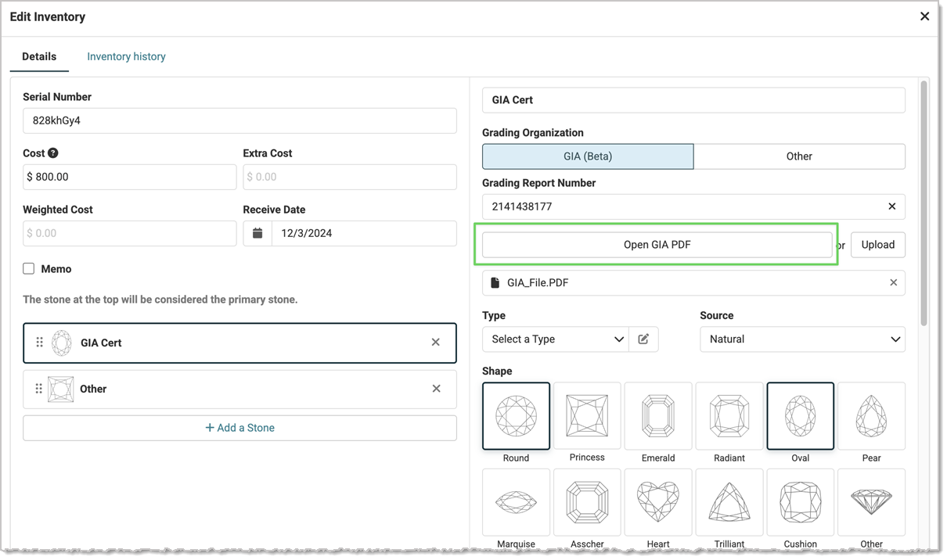Click the Cost help question mark icon
947x560 pixels.
(53, 153)
